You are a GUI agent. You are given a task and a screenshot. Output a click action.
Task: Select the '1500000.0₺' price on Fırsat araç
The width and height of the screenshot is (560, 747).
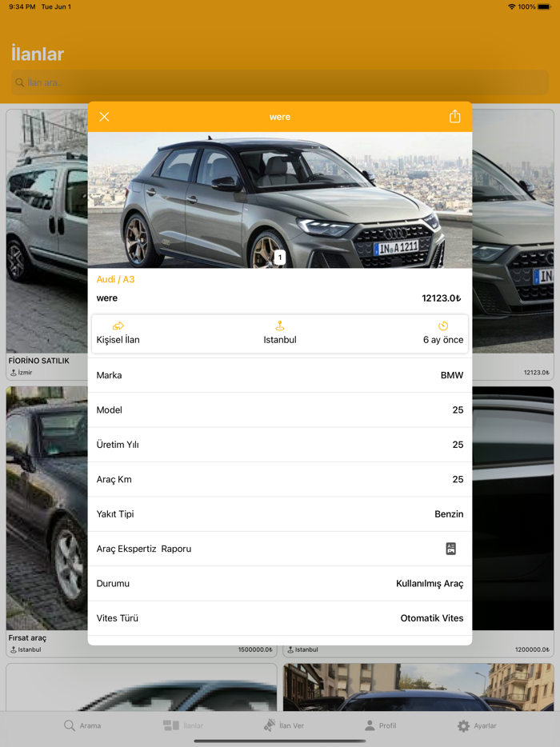[x=255, y=649]
